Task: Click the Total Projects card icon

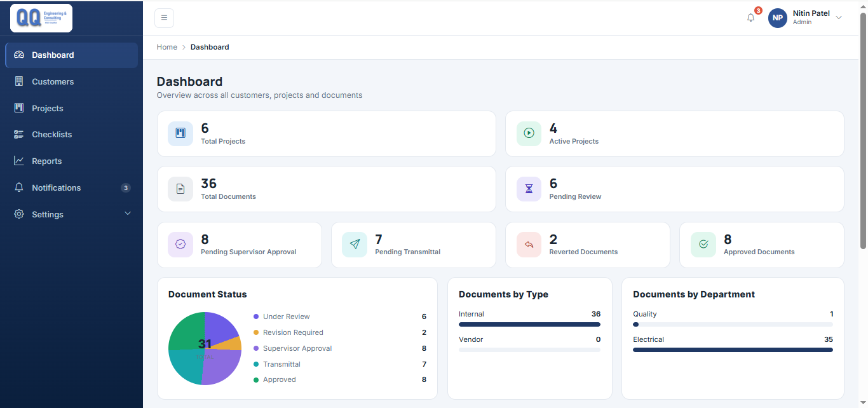Action: 180,133
